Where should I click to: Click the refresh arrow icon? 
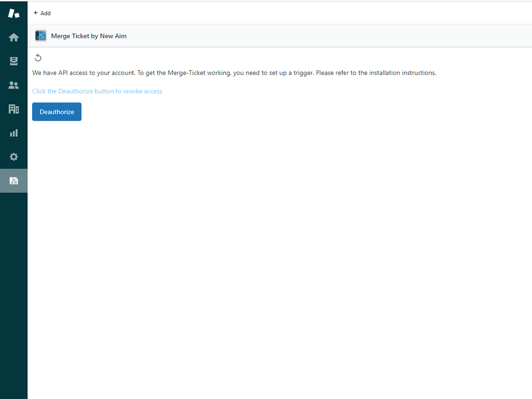[x=38, y=58]
